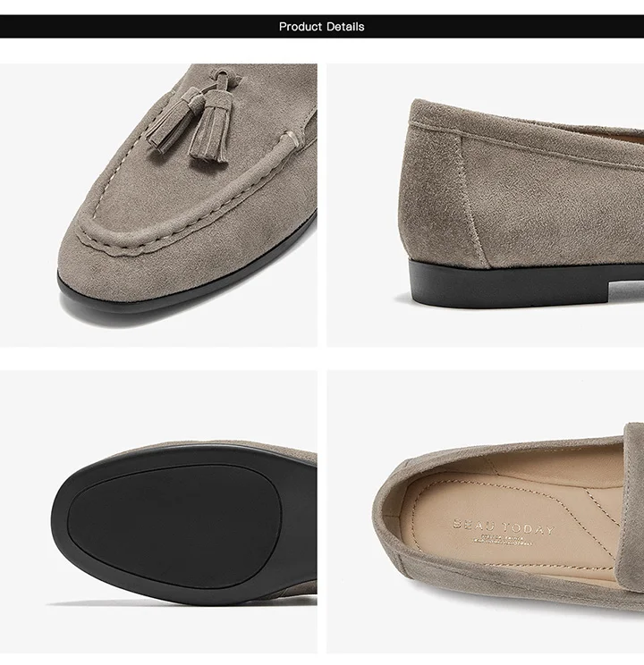This screenshot has height=665, width=644.
Task: Open the tassel toe close-up image
Action: tap(158, 206)
